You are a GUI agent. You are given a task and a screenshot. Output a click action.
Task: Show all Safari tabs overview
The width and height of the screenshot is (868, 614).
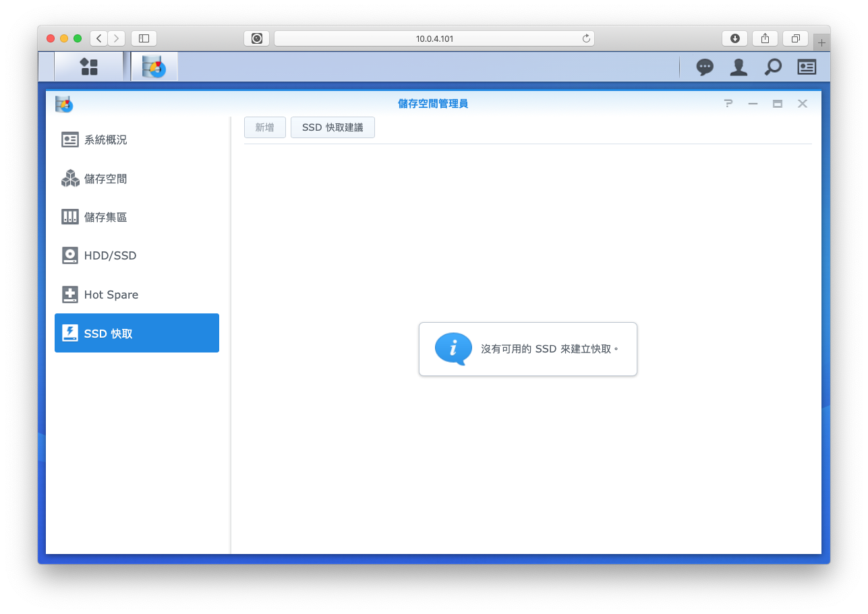796,38
